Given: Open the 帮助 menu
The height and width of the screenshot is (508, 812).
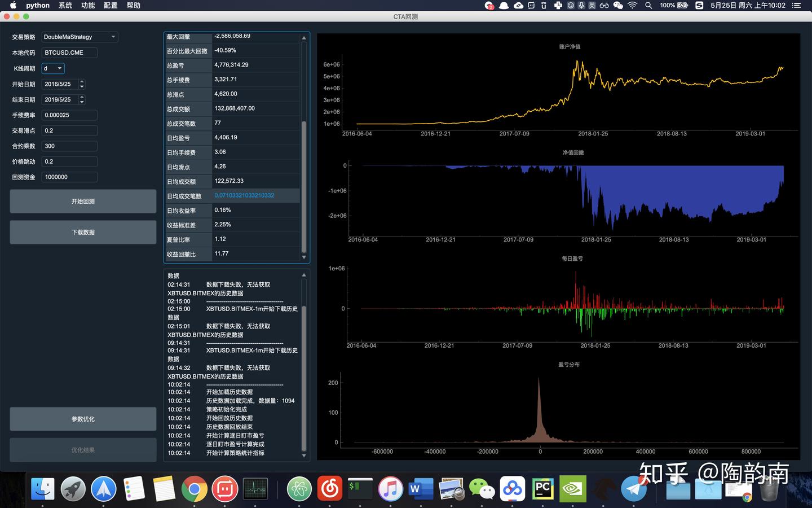Looking at the screenshot, I should click(134, 6).
